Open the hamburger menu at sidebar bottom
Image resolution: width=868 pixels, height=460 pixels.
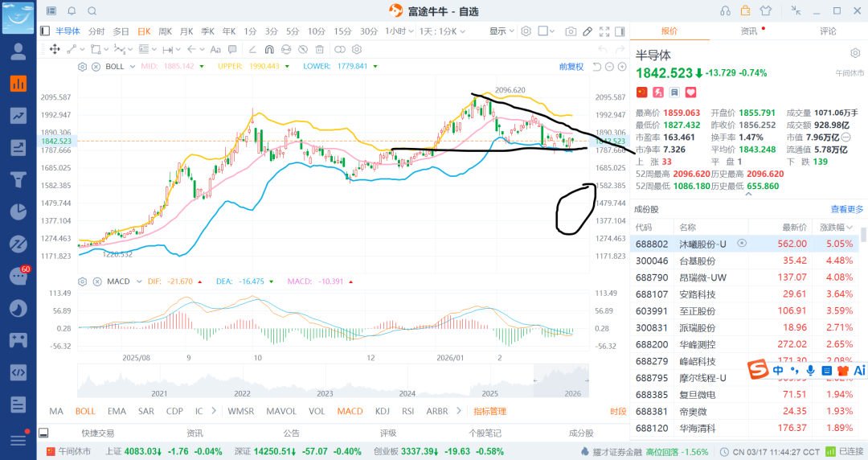click(18, 441)
